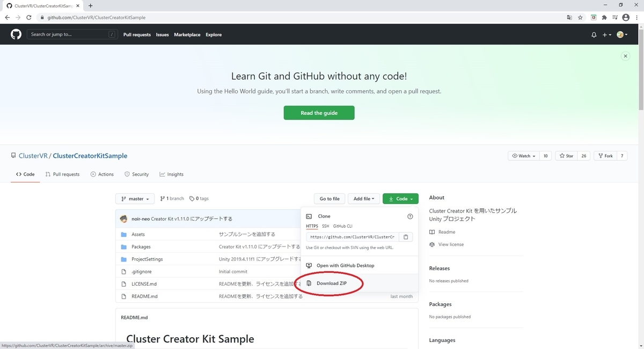Screen dimensions: 644x349
Task: Copy the clone URL to clipboard
Action: [x=406, y=237]
